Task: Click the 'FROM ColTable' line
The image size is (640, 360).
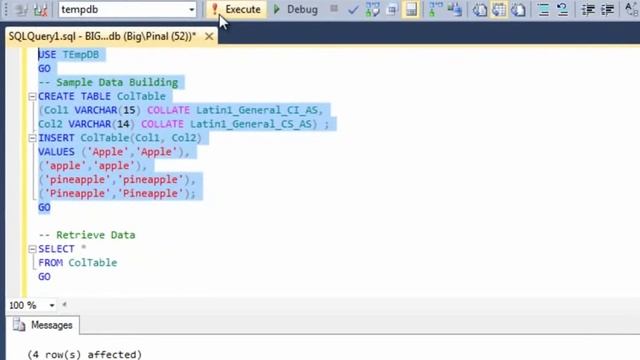Action: click(x=78, y=263)
